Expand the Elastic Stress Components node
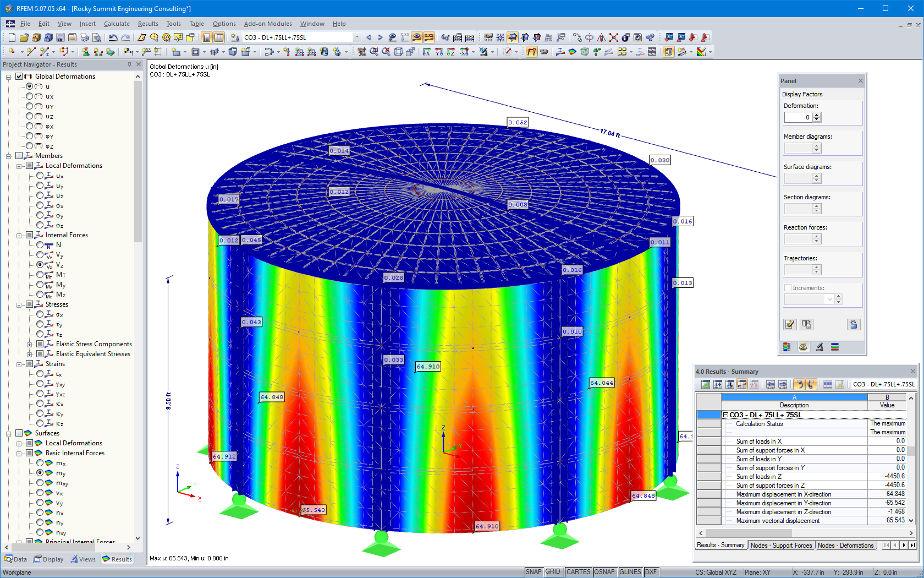This screenshot has height=578, width=924. pyautogui.click(x=30, y=344)
